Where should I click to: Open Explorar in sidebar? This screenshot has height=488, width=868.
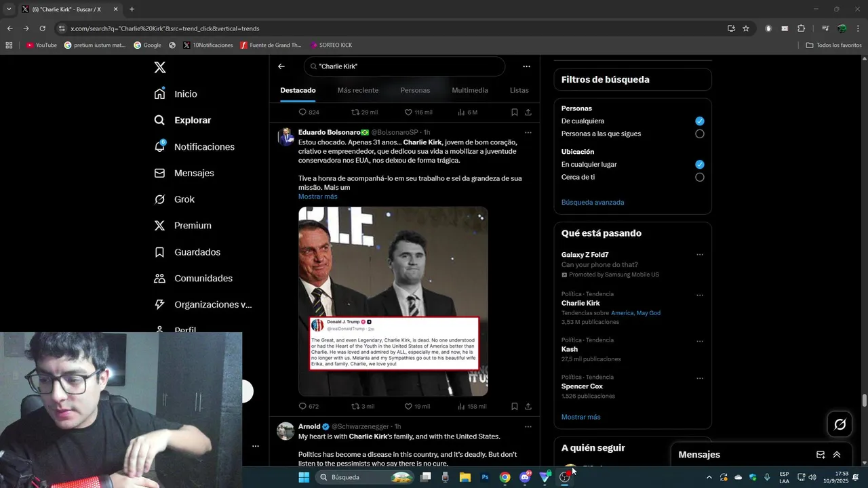(182, 120)
